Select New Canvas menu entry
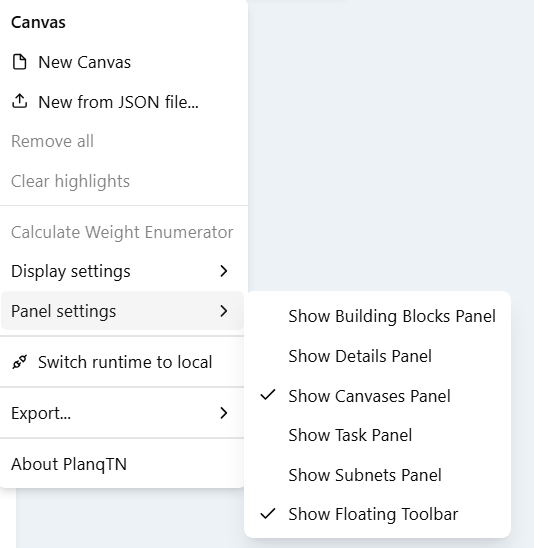 click(x=122, y=62)
